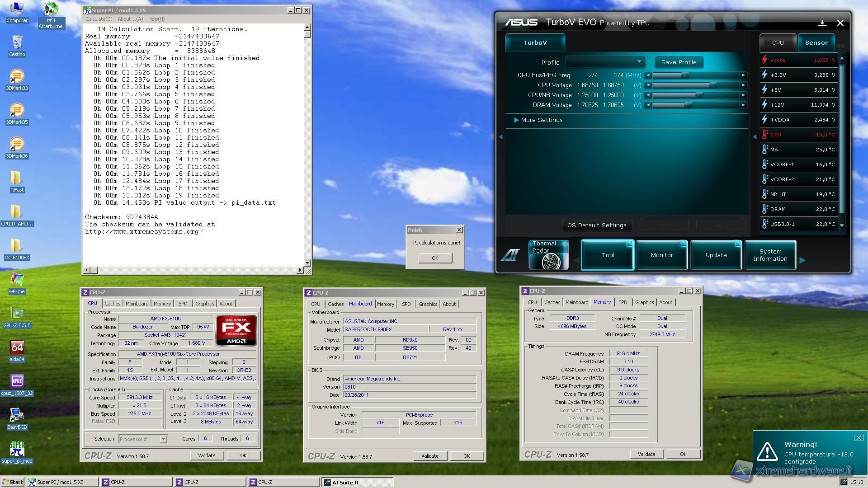Click OK in the PI calculation Finish dialog
The width and height of the screenshot is (868, 488).
tap(435, 258)
